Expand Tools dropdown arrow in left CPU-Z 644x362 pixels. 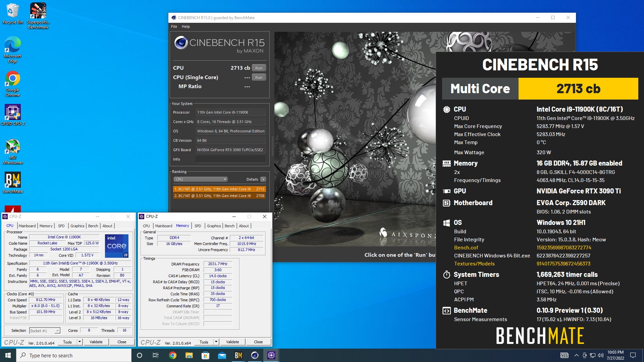tap(79, 342)
